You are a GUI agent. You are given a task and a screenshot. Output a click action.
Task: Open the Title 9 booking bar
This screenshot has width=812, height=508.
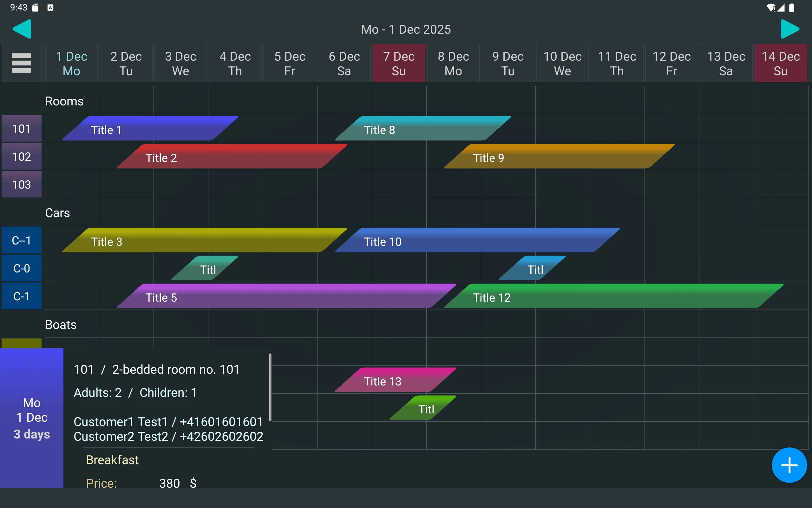pyautogui.click(x=559, y=156)
